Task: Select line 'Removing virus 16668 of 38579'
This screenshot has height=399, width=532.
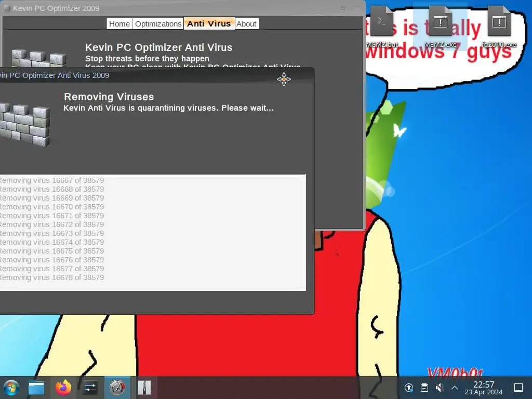Action: [x=51, y=189]
